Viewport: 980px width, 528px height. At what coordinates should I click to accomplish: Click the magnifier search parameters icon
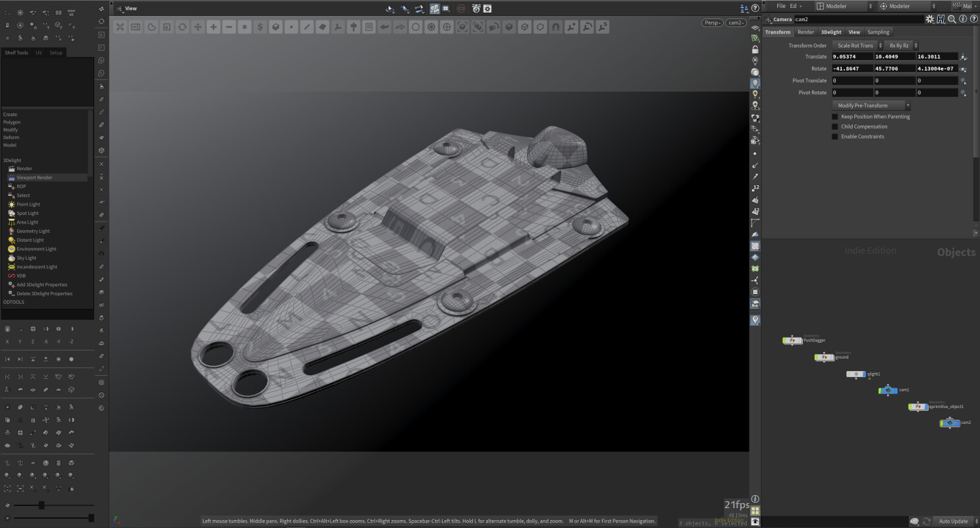point(952,19)
